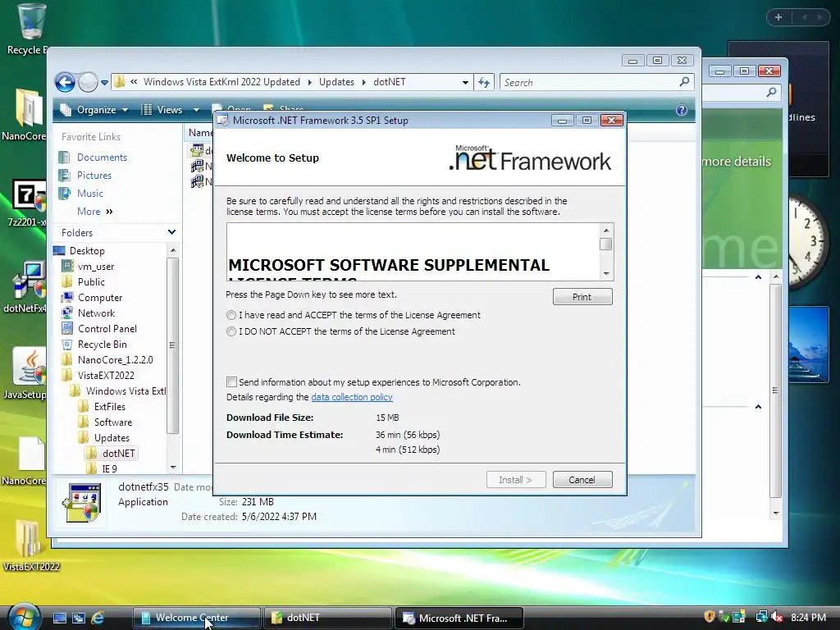Click the dotnetfx35 file thumbnail in details pane
This screenshot has height=630, width=840.
click(x=83, y=503)
